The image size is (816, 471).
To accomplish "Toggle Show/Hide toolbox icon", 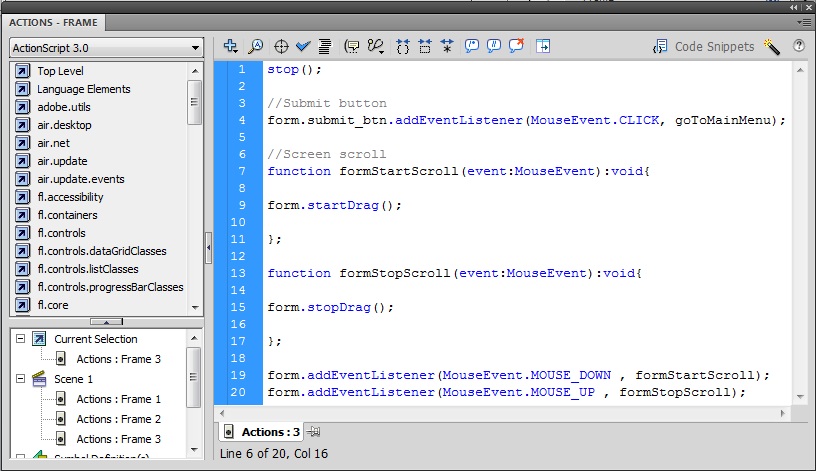I will (543, 46).
